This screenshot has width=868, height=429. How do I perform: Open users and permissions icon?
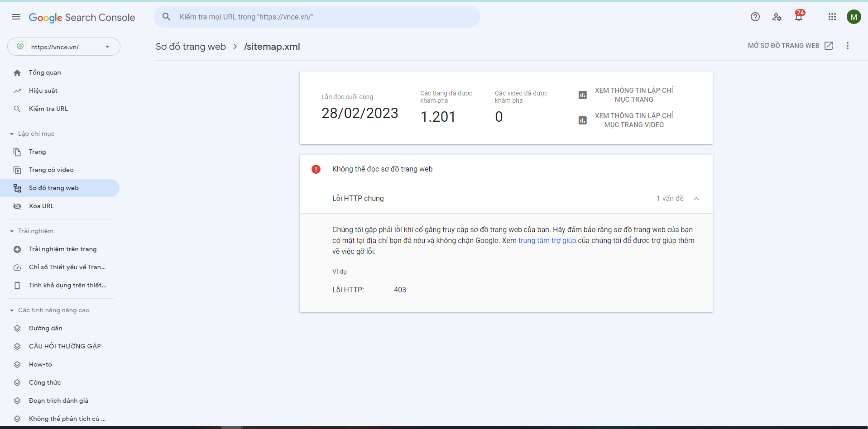(x=777, y=17)
